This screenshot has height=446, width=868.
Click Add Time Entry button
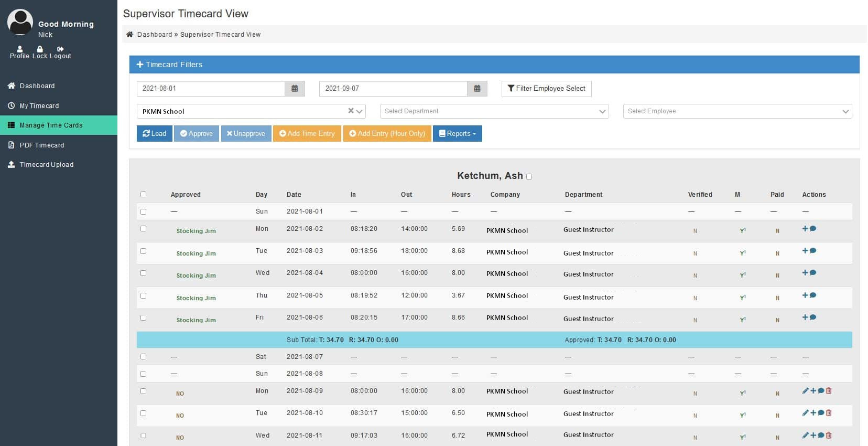coord(307,134)
